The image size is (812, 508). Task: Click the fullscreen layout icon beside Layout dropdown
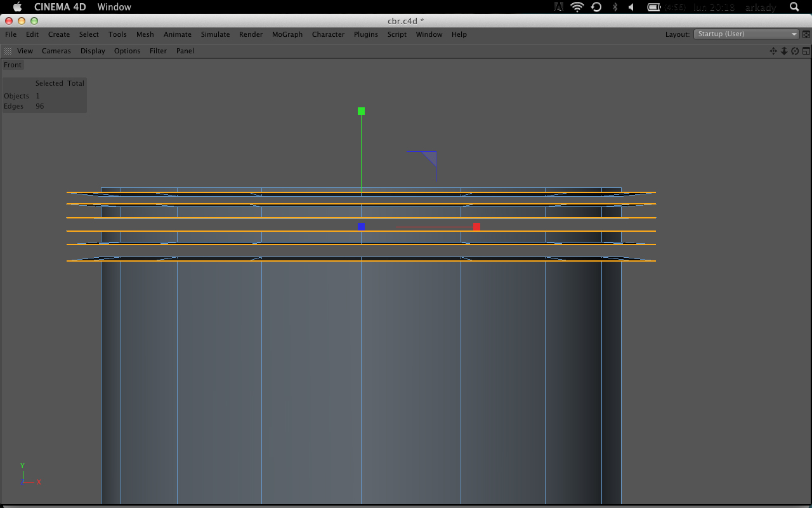(806, 34)
